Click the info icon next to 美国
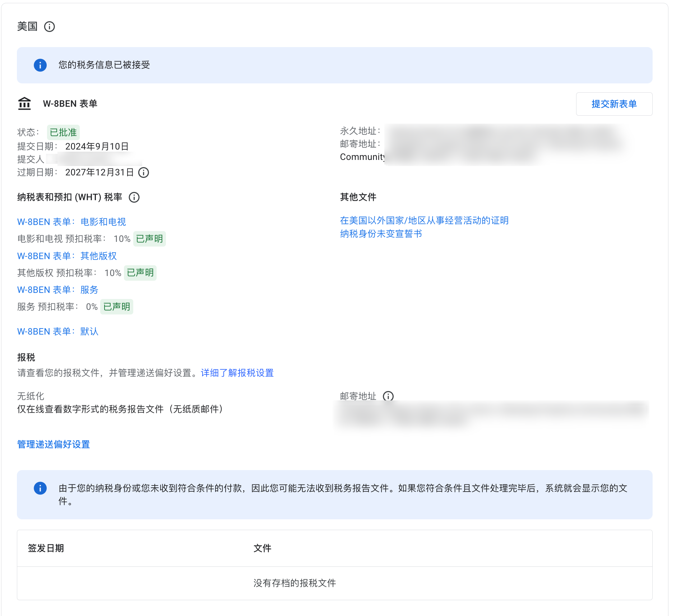This screenshot has width=681, height=616. click(x=50, y=26)
